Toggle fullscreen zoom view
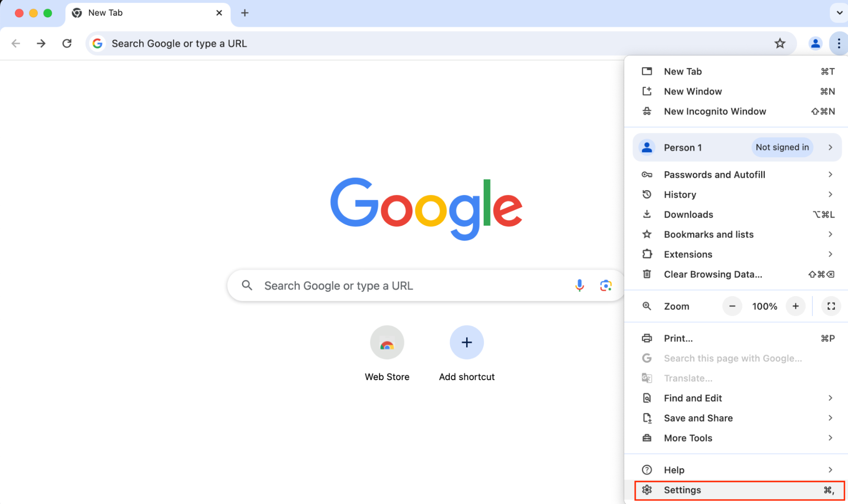The image size is (848, 504). click(830, 306)
